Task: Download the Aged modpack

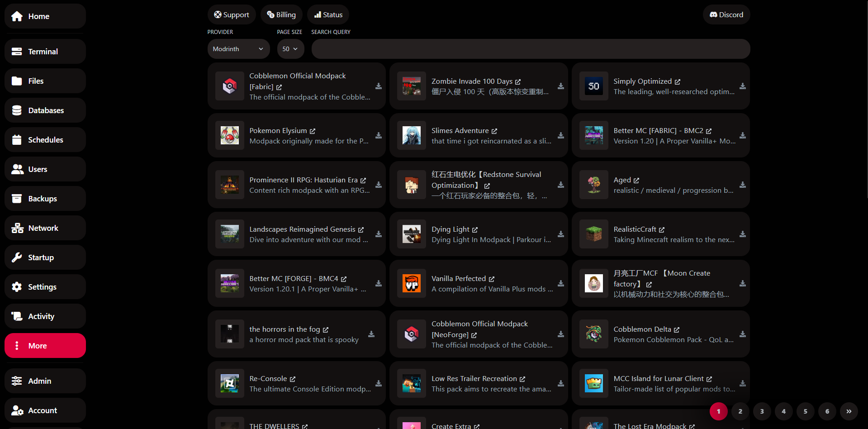Action: [x=743, y=185]
